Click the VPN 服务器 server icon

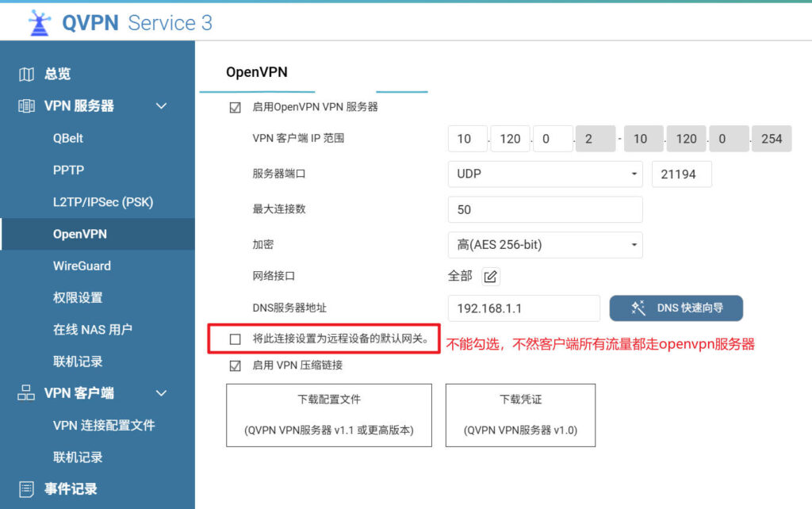pyautogui.click(x=26, y=105)
